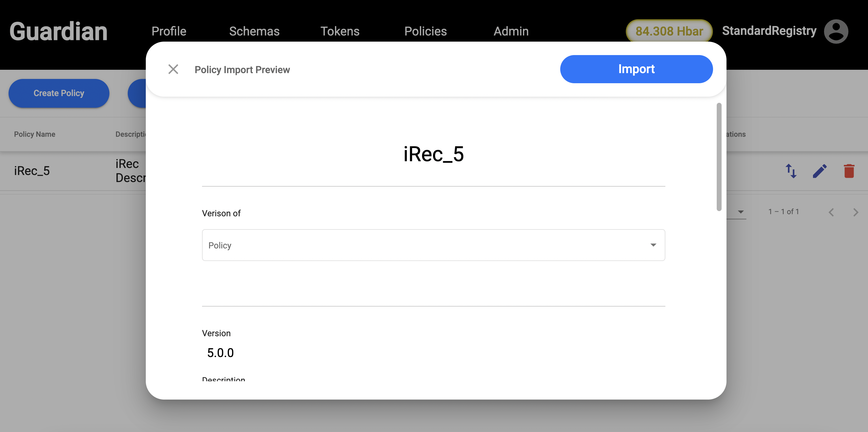Open the Admin menu
Screen dimensions: 868x432
(511, 31)
